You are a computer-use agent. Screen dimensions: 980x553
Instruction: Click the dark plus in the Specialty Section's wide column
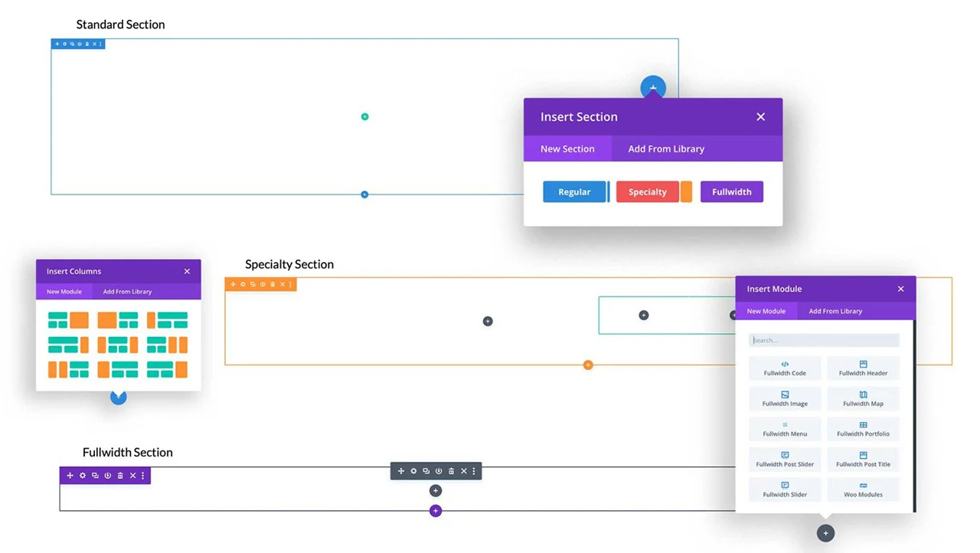pyautogui.click(x=488, y=321)
